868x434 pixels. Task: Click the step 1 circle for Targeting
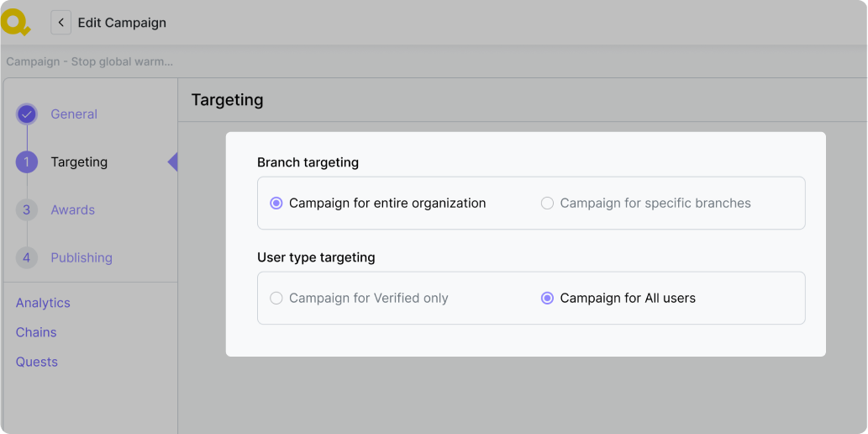click(x=27, y=162)
